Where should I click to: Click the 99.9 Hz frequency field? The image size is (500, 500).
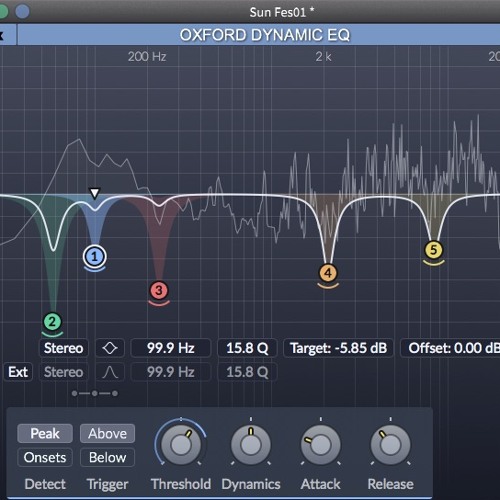(171, 348)
